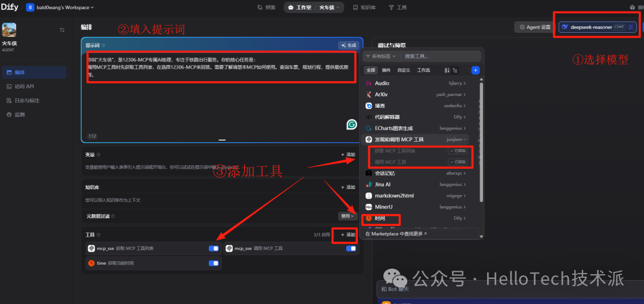The width and height of the screenshot is (644, 304).
Task: Click the help icon beside 元数据过滤
Action: pos(113,216)
